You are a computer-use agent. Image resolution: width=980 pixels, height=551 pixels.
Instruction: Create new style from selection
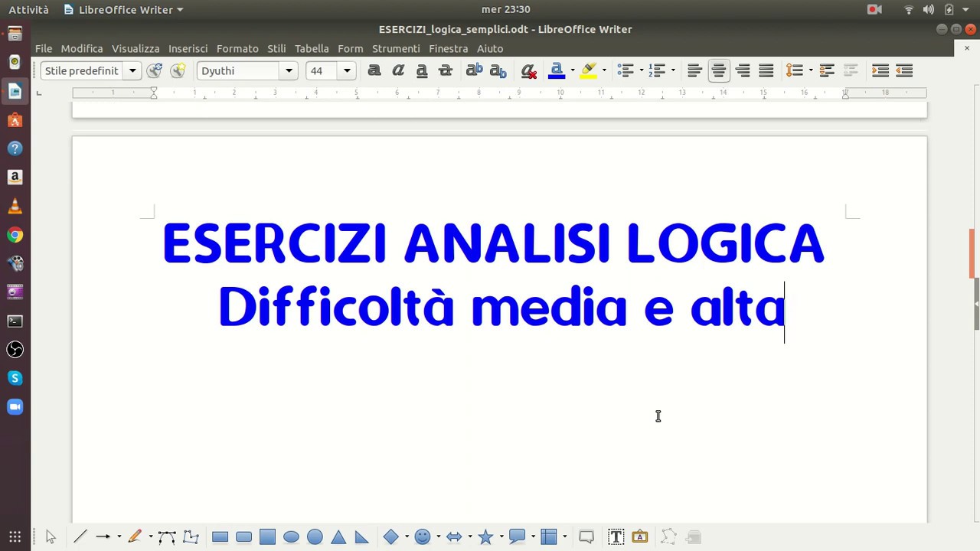(x=178, y=70)
